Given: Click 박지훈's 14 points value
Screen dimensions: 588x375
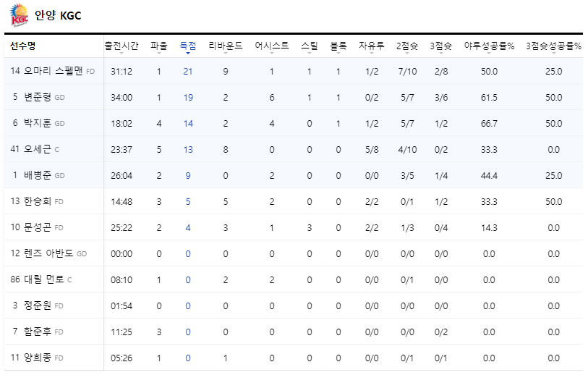Looking at the screenshot, I should coord(188,124).
